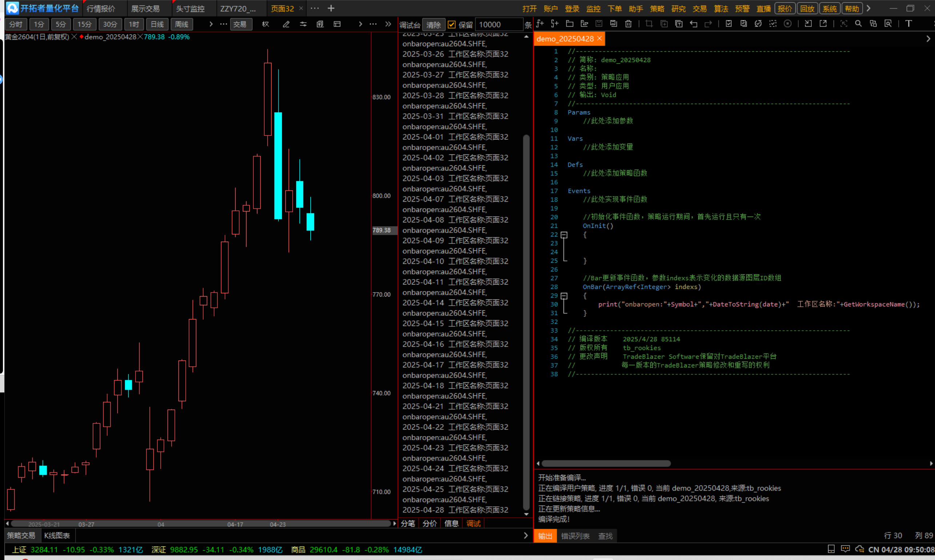The width and height of the screenshot is (935, 560).
Task: Select the 分笔 tab below console
Action: (x=408, y=523)
